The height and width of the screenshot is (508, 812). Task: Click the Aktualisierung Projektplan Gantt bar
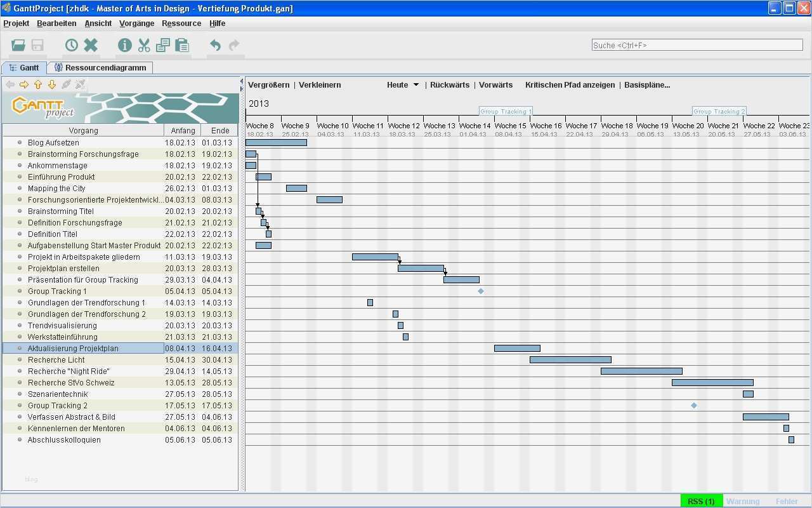517,349
